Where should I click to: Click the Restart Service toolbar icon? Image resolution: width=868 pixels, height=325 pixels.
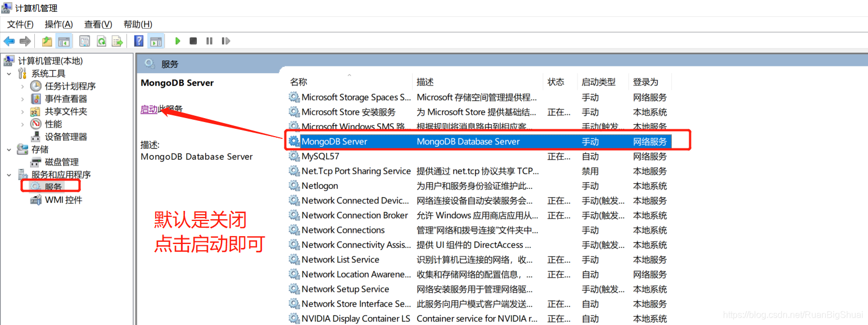point(226,41)
